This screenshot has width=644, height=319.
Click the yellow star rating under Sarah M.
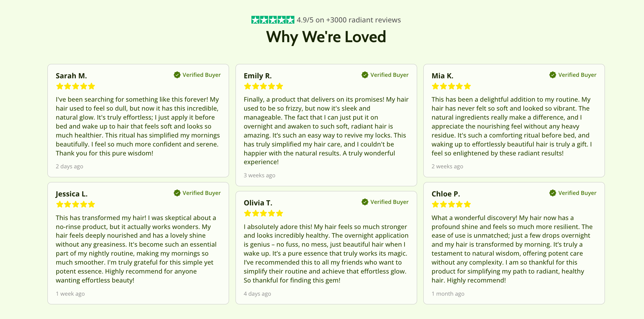pyautogui.click(x=75, y=86)
